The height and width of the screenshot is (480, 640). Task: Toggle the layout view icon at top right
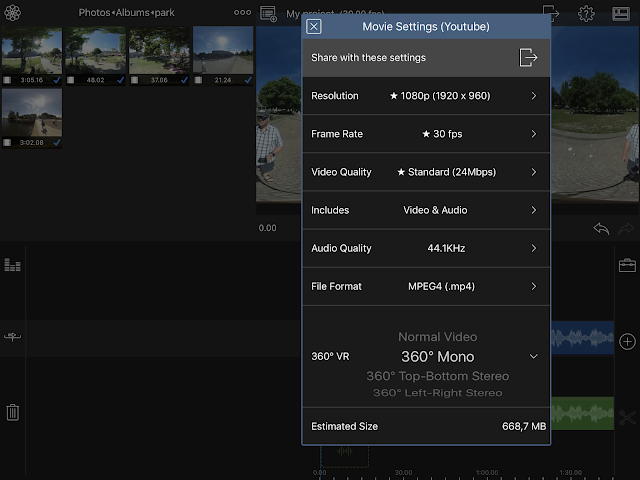tap(621, 13)
